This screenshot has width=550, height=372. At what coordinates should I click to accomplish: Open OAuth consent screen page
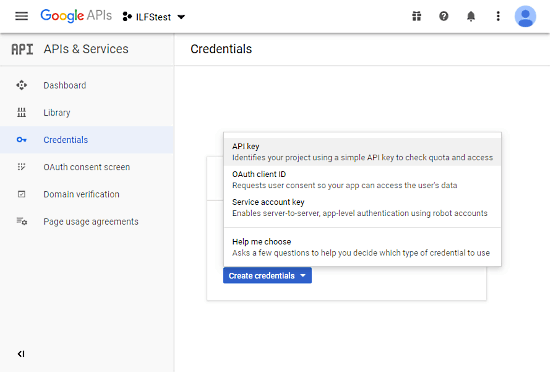(87, 167)
